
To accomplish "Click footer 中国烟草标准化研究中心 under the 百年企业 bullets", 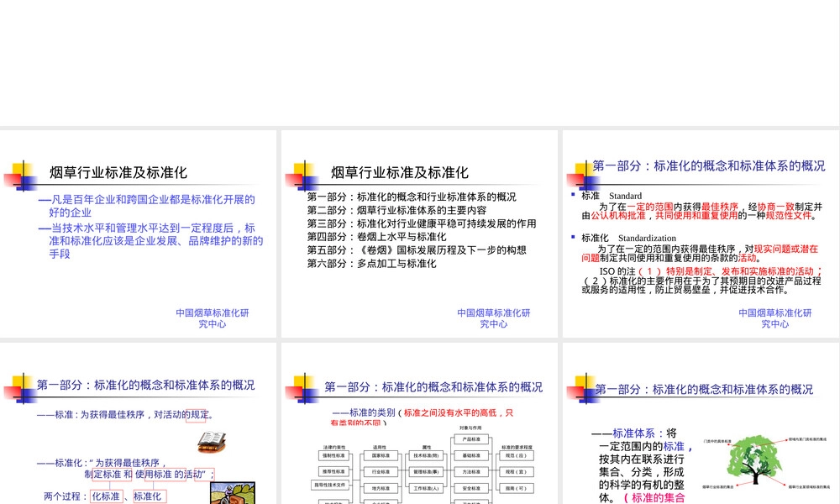I will point(213,318).
